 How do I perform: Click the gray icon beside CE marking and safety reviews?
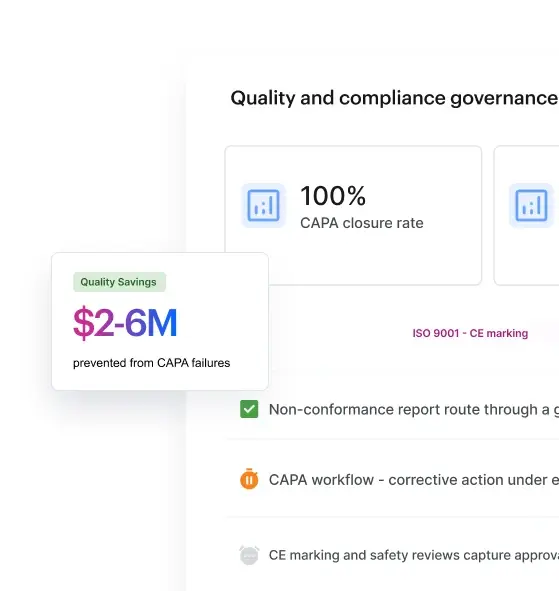[x=249, y=555]
